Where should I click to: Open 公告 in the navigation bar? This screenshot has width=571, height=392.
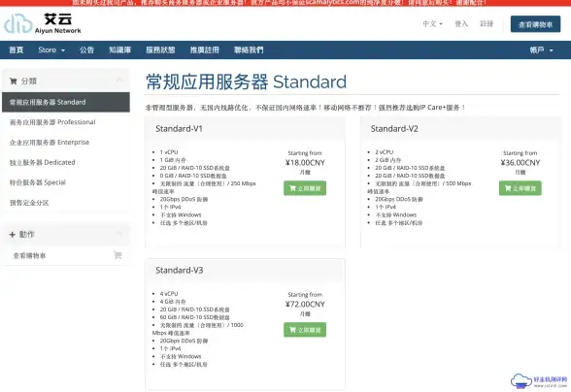[86, 49]
